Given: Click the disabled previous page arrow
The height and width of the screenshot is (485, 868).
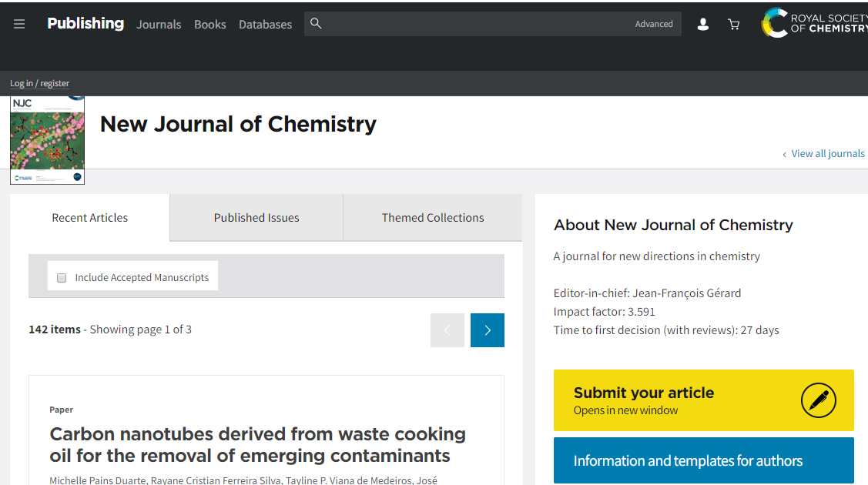Looking at the screenshot, I should tap(447, 330).
